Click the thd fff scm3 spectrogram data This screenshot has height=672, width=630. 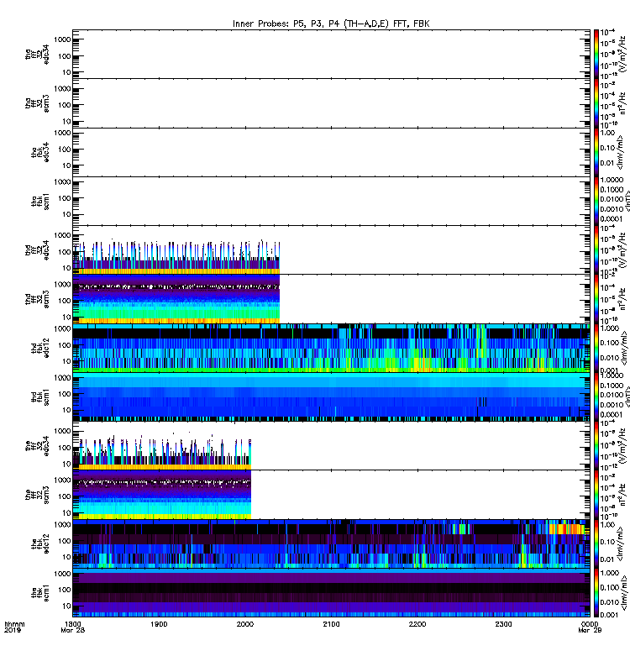(176, 299)
